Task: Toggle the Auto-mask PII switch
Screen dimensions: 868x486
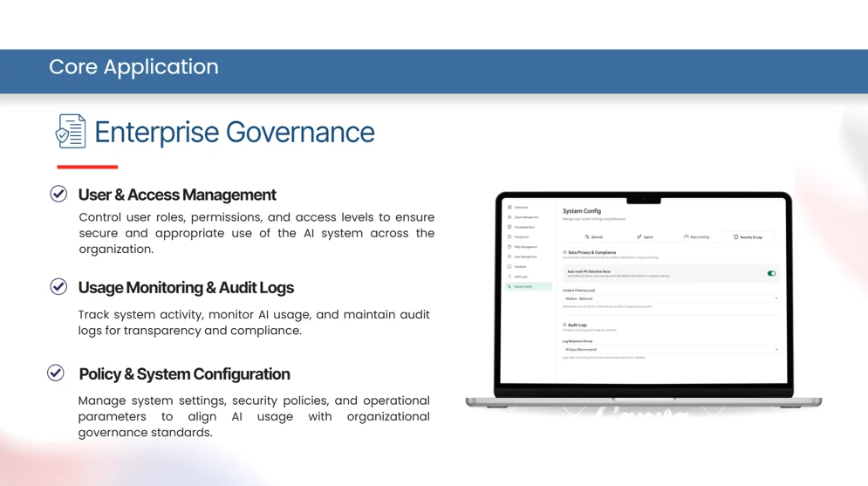Action: pyautogui.click(x=771, y=273)
